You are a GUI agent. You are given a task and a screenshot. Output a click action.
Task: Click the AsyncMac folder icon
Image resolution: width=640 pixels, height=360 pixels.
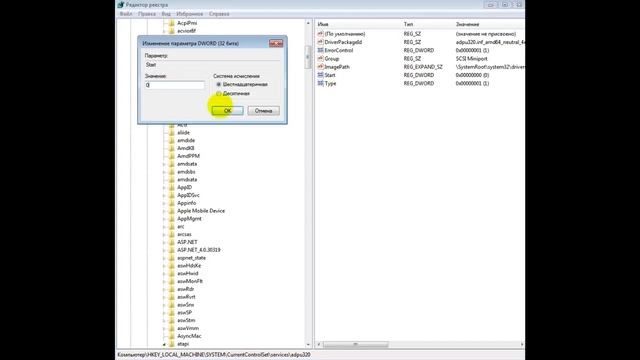[172, 336]
